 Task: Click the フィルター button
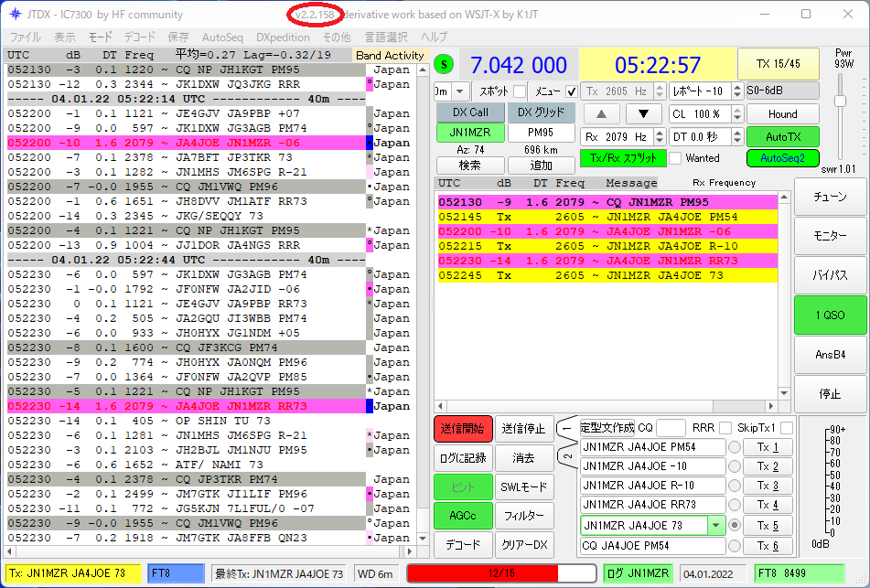pos(524,516)
